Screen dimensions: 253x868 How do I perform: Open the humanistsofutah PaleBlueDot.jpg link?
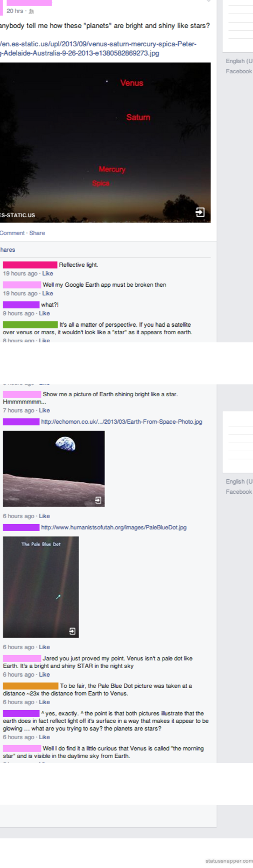pos(114,527)
